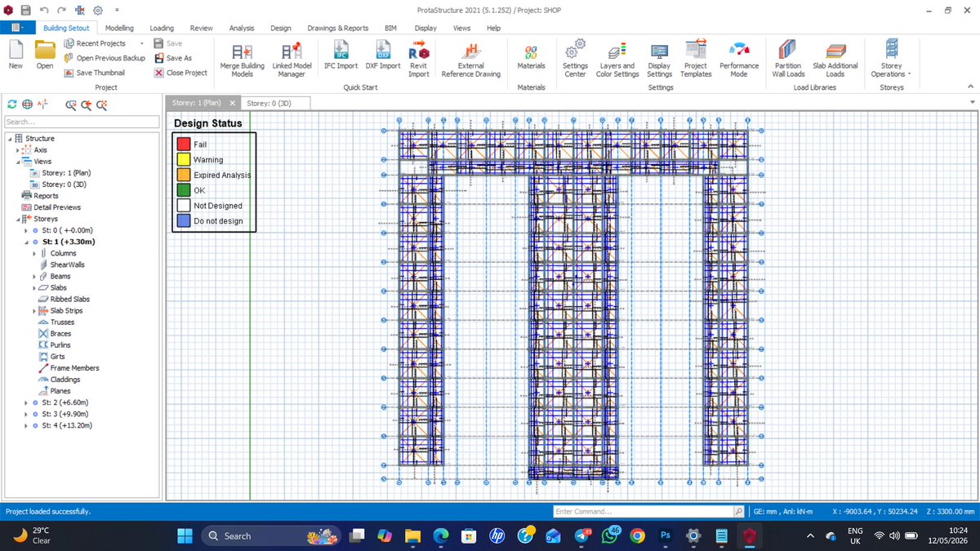980x551 pixels.
Task: Click the quick access gear icon
Action: (x=98, y=11)
